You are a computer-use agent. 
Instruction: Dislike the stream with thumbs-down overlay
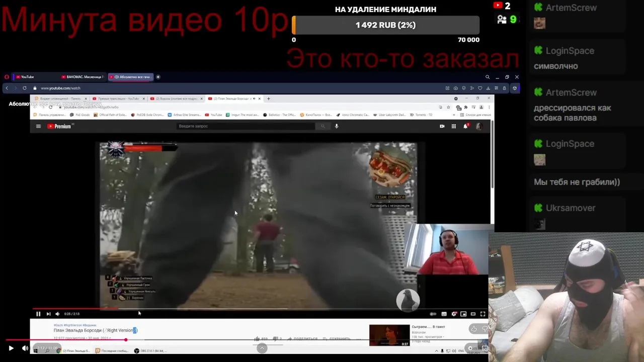(x=485, y=329)
